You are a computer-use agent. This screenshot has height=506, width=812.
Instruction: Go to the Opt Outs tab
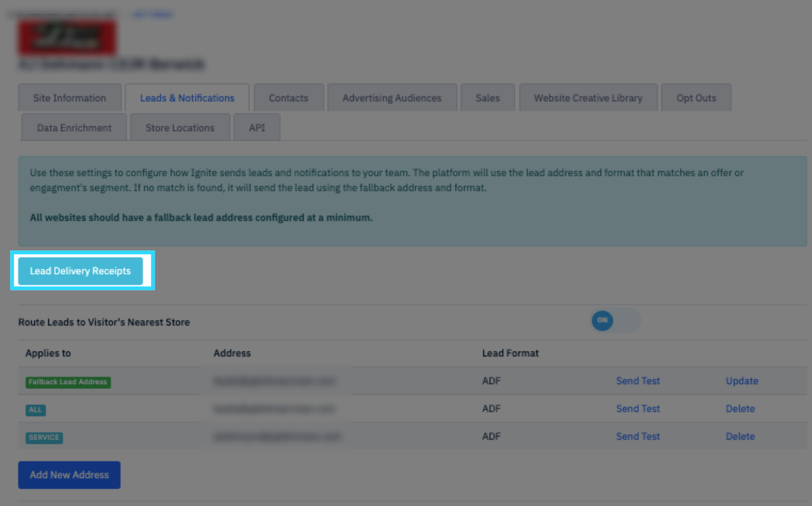(x=696, y=98)
